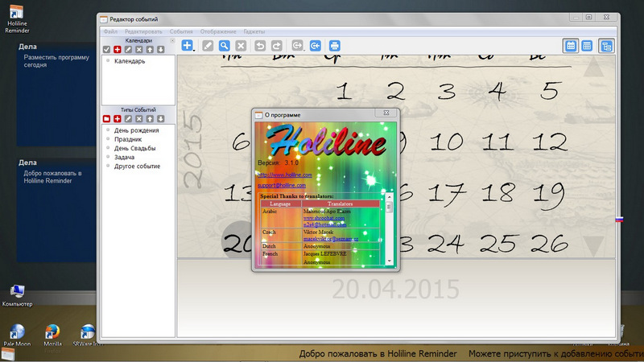Select Праздник event type
The width and height of the screenshot is (644, 362).
tap(128, 139)
